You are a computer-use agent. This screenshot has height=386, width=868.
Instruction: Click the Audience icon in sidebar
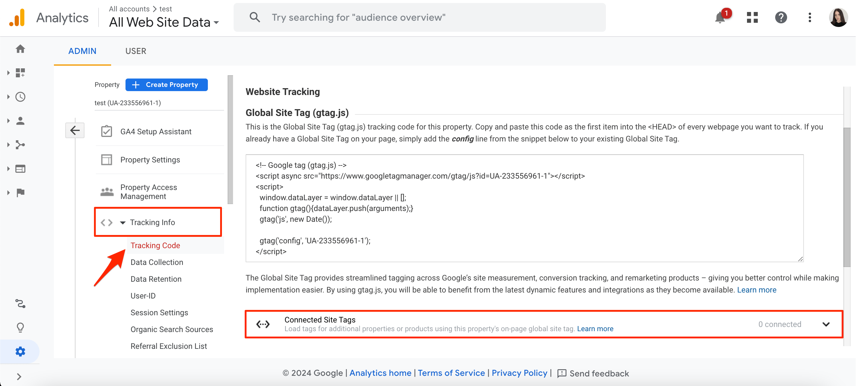coord(20,120)
